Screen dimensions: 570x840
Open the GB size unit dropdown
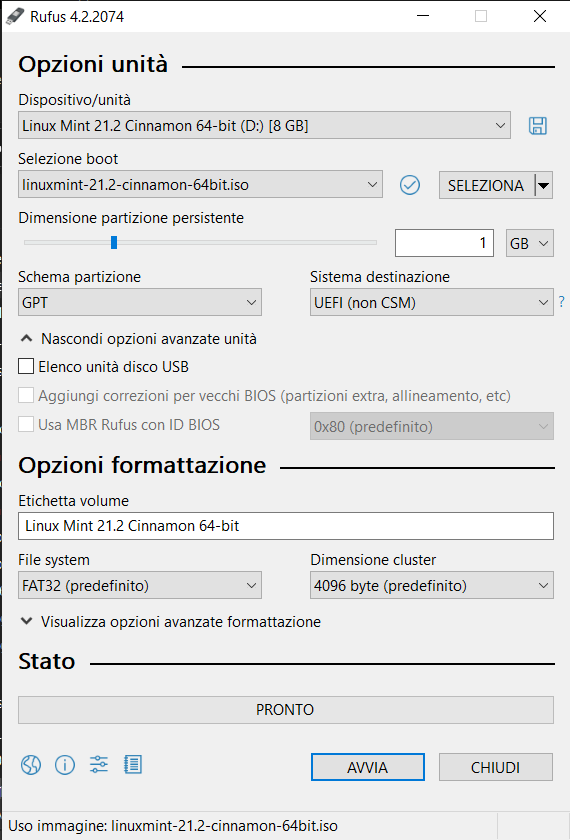pyautogui.click(x=529, y=243)
